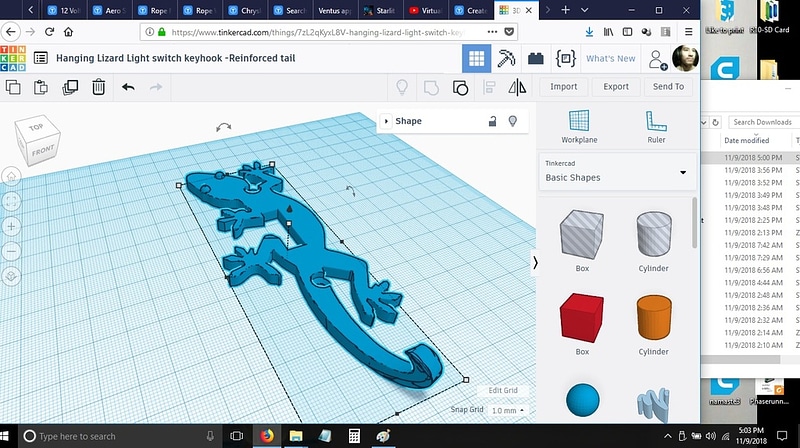Delete the selected shape with trash icon

point(98,87)
